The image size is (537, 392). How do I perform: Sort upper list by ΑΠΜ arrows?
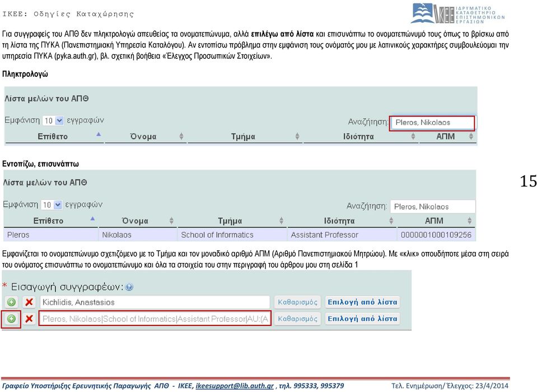[471, 136]
